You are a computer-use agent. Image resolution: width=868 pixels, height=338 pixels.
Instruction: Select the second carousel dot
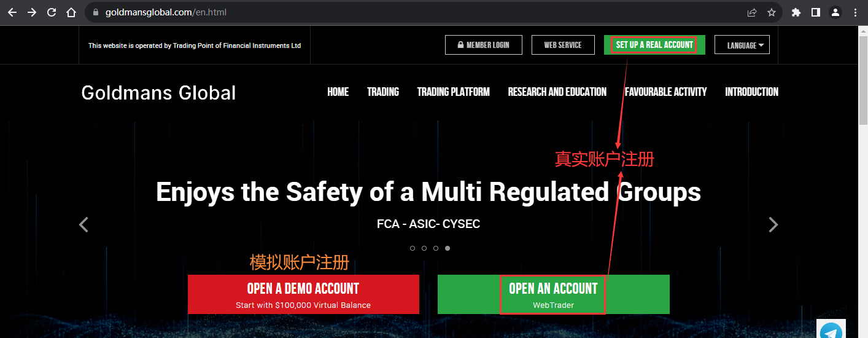424,248
